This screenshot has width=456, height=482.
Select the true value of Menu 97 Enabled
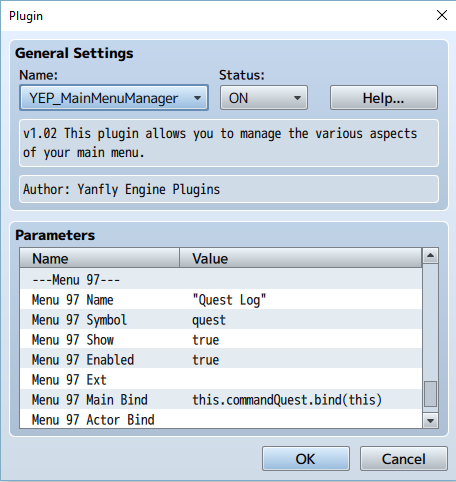[x=301, y=360]
